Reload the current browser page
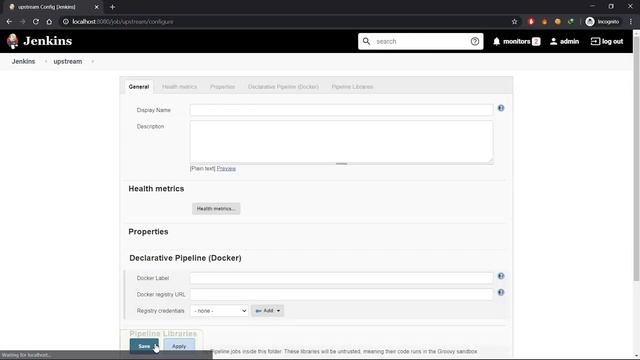Screen dimensions: 640x360 36,22
